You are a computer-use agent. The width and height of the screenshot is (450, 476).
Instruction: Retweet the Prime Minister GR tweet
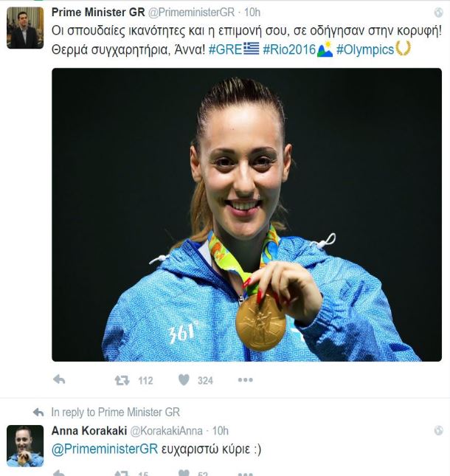pos(122,380)
